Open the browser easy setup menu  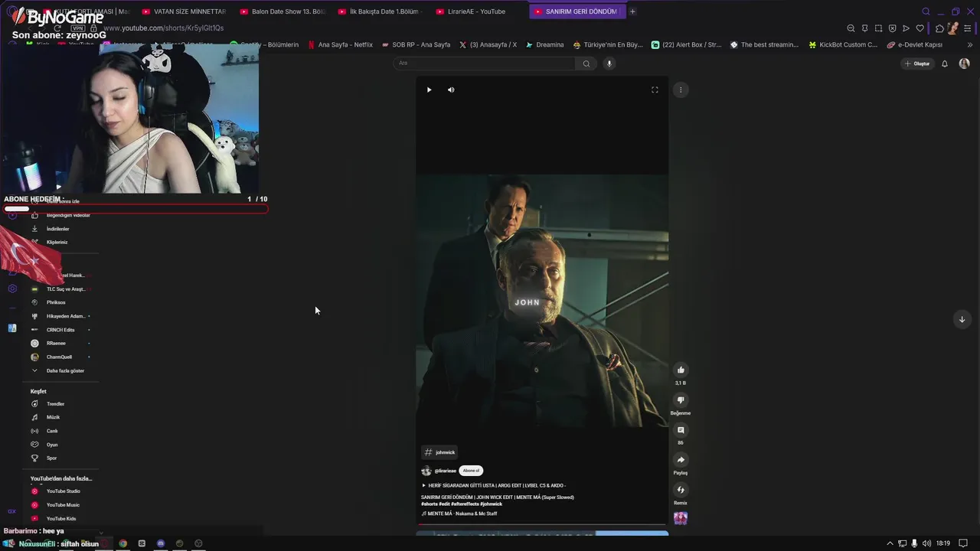(x=968, y=28)
